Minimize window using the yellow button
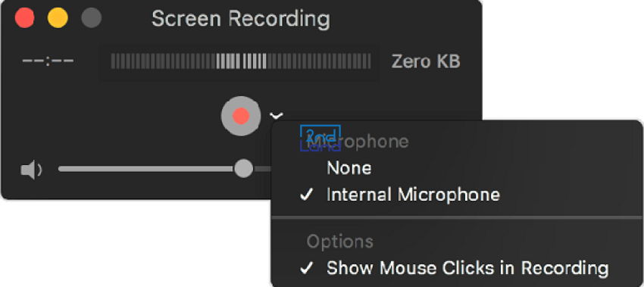 pos(58,19)
